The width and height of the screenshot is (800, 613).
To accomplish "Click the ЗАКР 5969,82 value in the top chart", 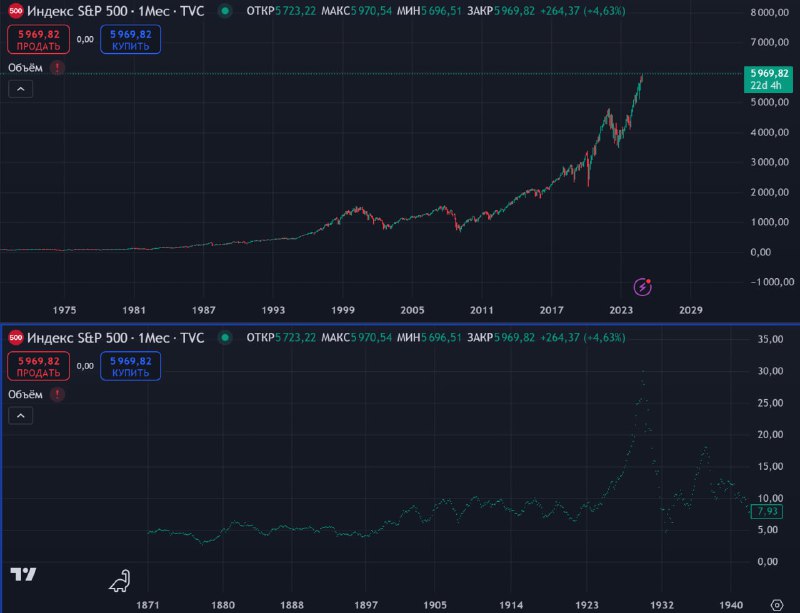I will click(501, 11).
